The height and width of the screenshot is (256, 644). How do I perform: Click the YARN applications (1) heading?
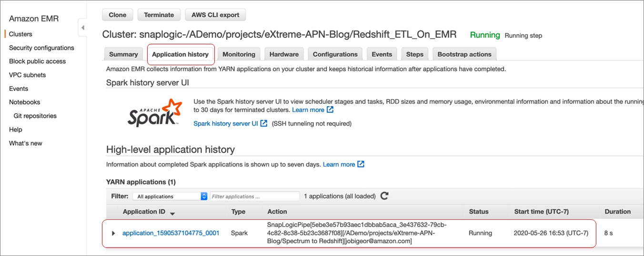[x=141, y=182]
